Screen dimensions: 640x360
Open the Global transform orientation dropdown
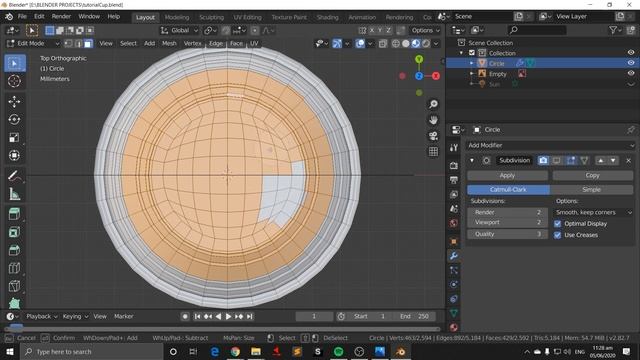pos(179,30)
